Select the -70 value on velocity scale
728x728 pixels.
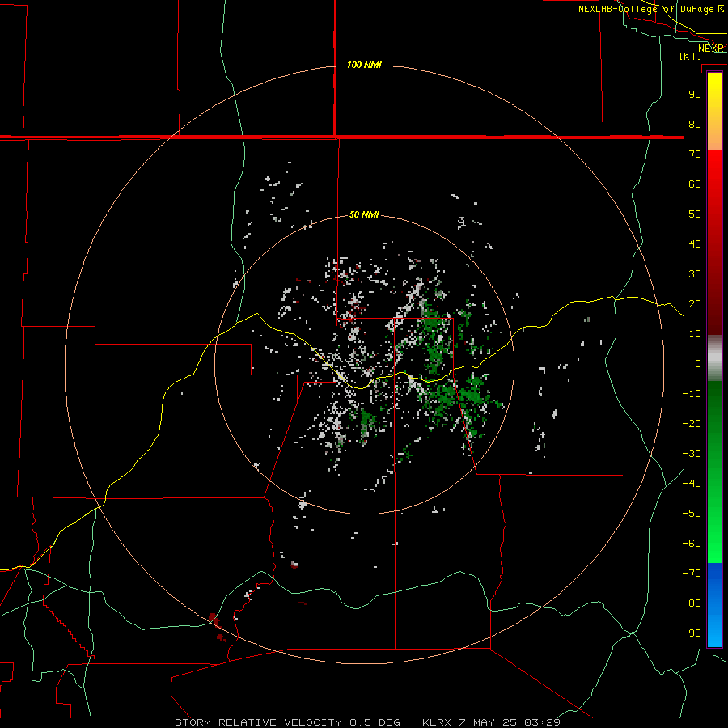pyautogui.click(x=692, y=573)
